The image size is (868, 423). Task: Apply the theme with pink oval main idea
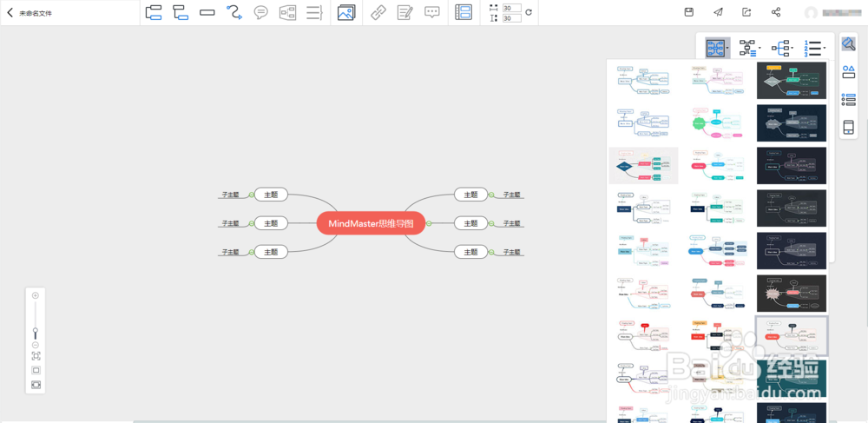(x=718, y=165)
